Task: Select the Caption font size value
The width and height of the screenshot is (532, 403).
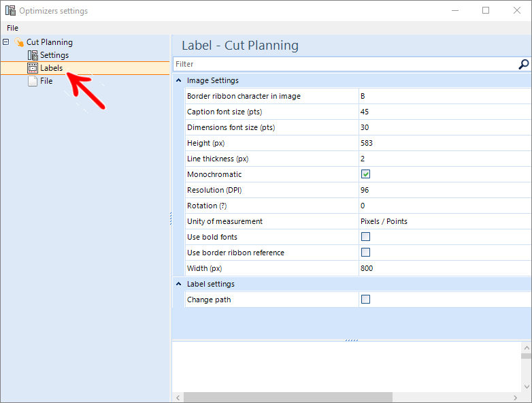Action: [x=445, y=112]
